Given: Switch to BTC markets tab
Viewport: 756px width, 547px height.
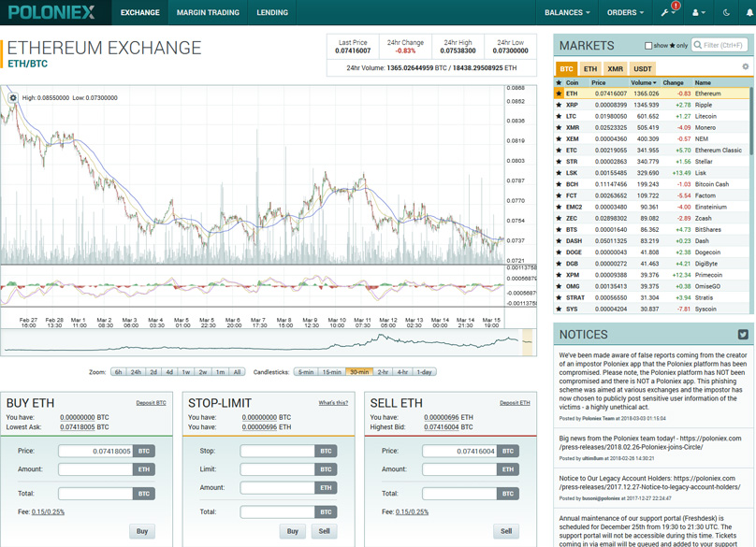Looking at the screenshot, I should 566,68.
